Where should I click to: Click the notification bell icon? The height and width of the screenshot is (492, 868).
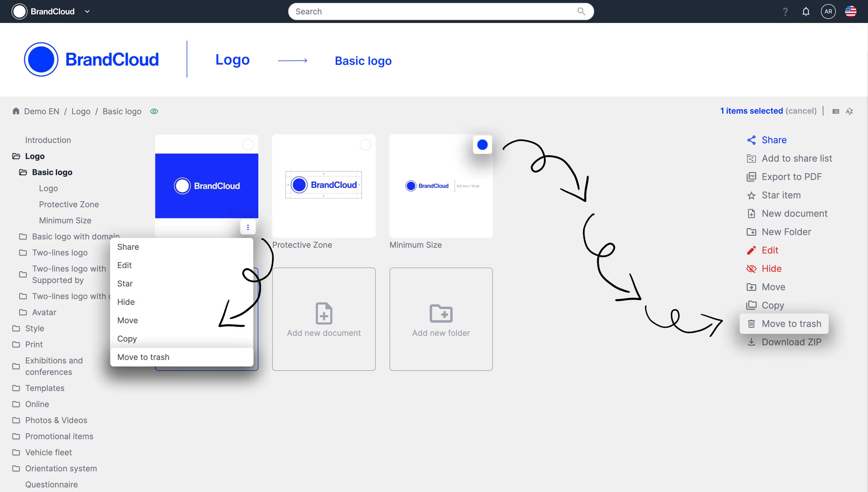pyautogui.click(x=806, y=11)
